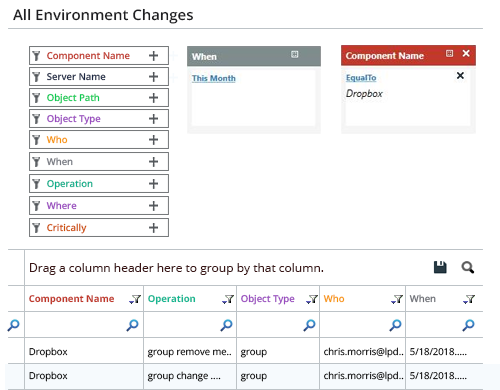The width and height of the screenshot is (500, 390).
Task: Open Object Type column filter menu
Action: [x=312, y=299]
